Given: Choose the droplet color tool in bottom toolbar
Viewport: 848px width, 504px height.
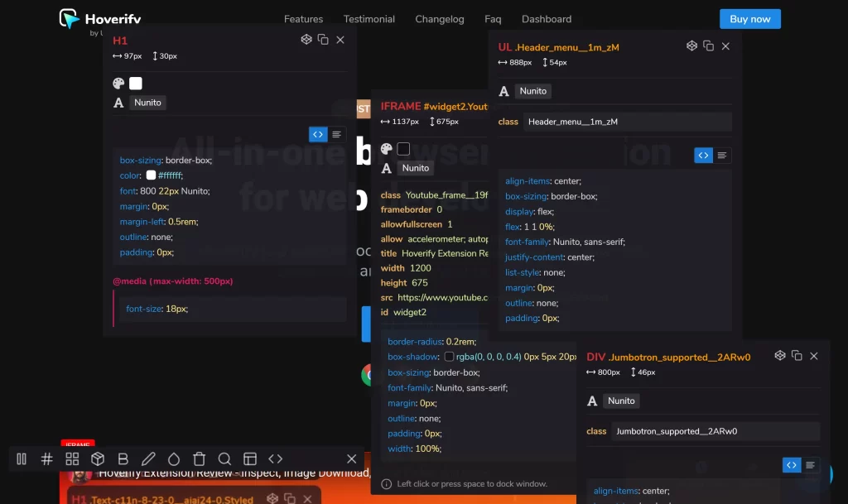Looking at the screenshot, I should tap(174, 458).
